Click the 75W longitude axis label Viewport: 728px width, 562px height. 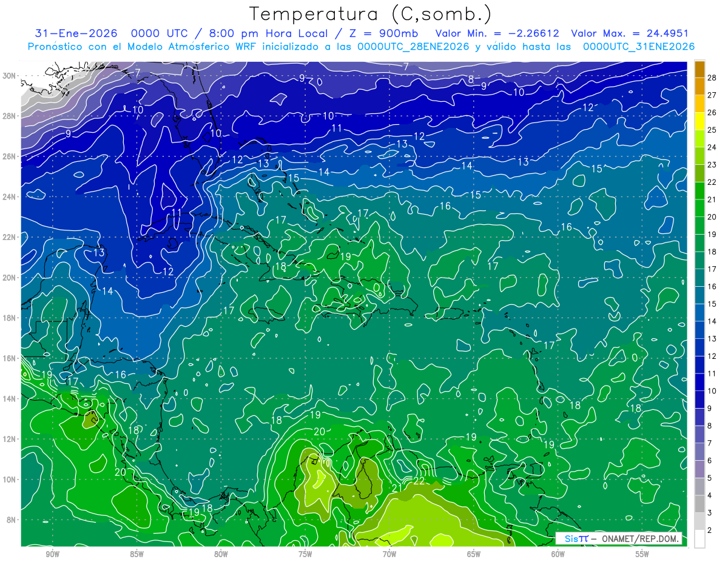pos(305,555)
